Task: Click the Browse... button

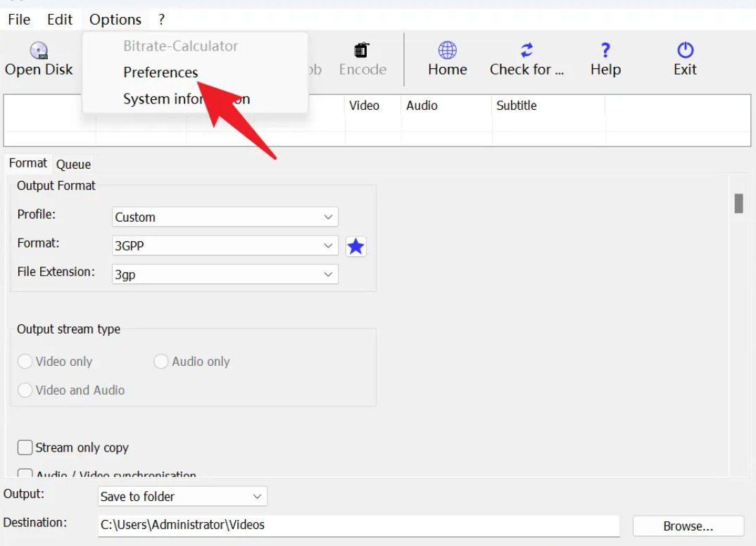Action: (688, 526)
